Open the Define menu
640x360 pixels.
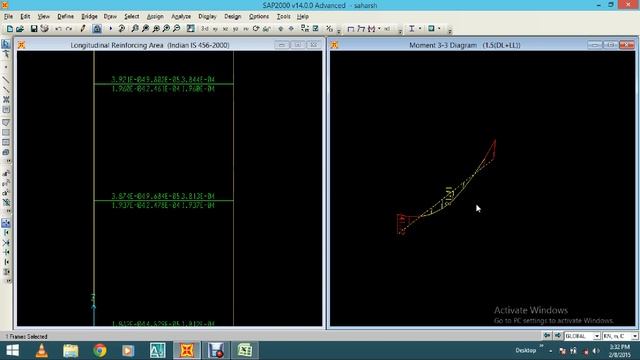[x=65, y=16]
